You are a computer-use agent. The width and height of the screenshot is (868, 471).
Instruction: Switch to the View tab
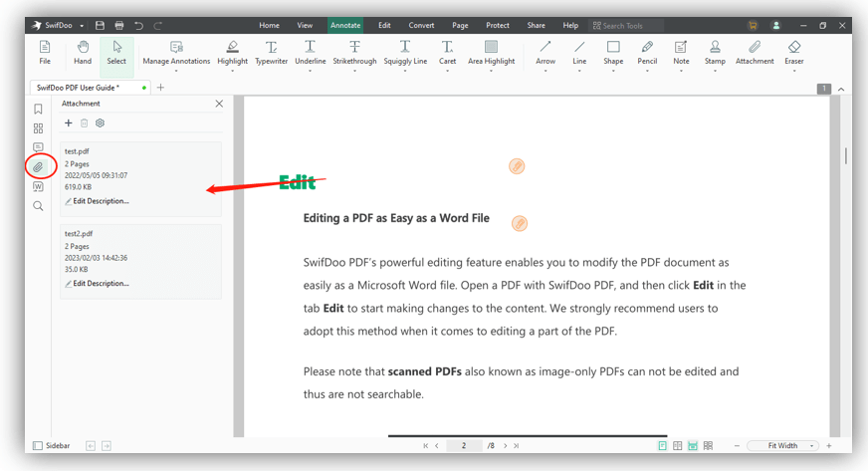(x=305, y=26)
